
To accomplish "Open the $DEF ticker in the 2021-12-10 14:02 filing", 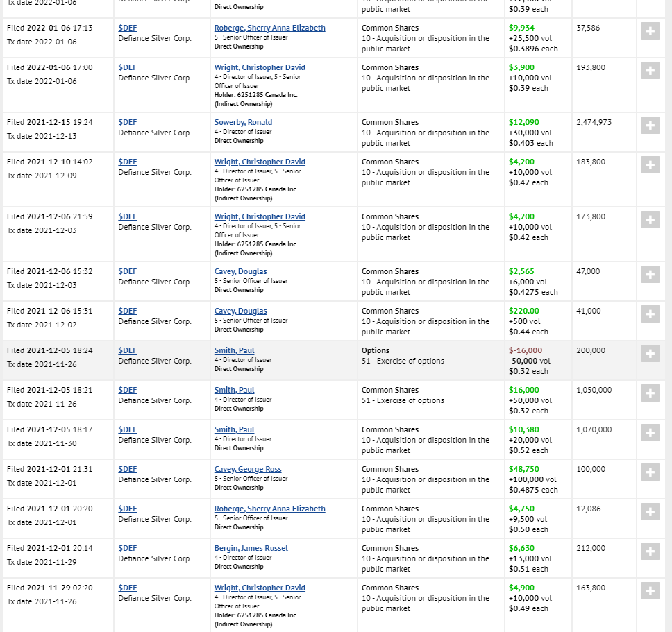I will (127, 162).
